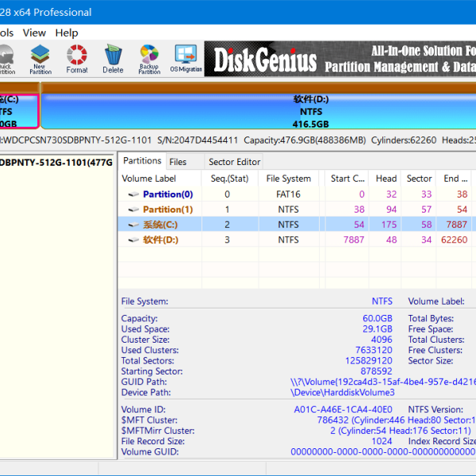This screenshot has width=476, height=476.
Task: Sort by Head column header
Action: tap(386, 178)
